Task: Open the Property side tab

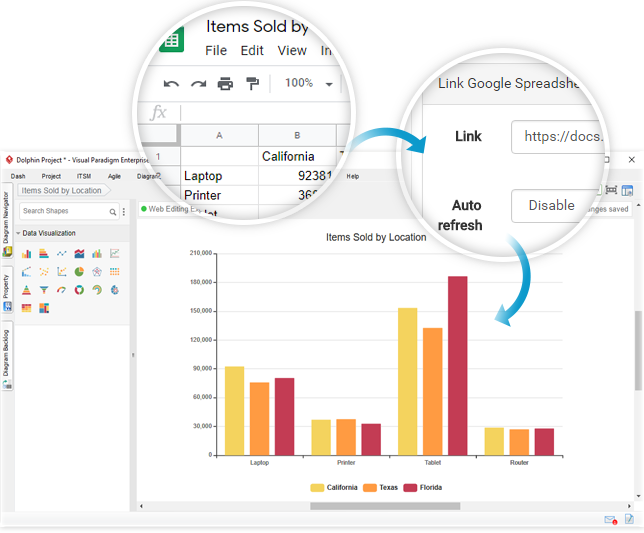Action: coord(7,291)
